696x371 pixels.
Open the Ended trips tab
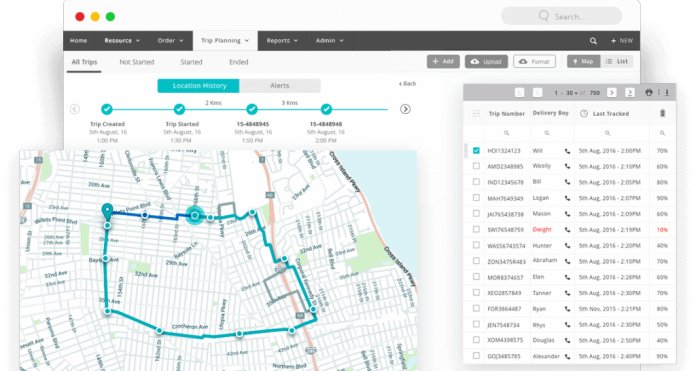[239, 62]
